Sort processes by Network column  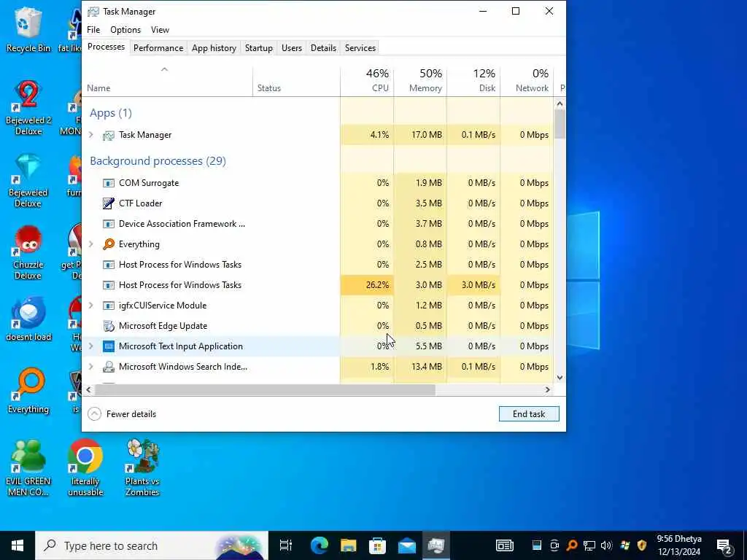[x=527, y=80]
